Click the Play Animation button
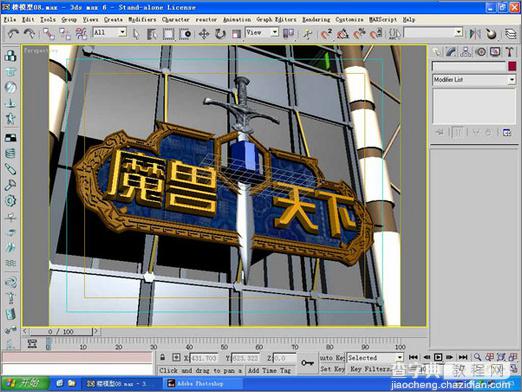The width and height of the screenshot is (522, 392). click(x=438, y=357)
